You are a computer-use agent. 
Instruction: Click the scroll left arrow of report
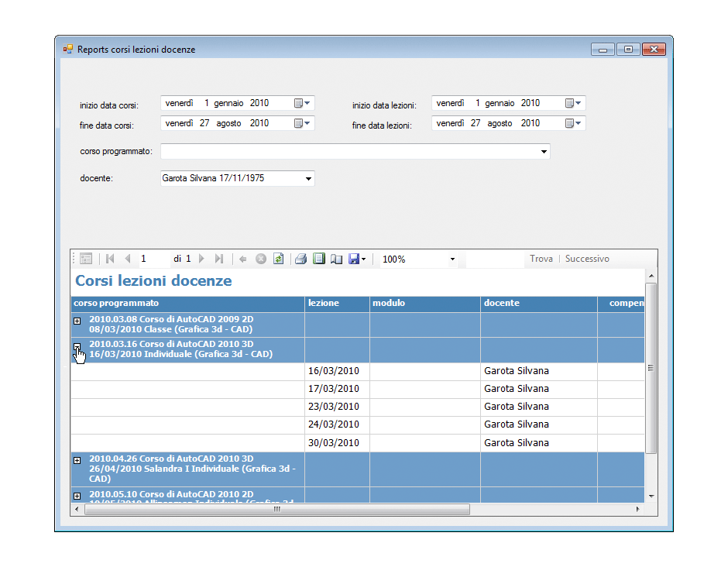[x=77, y=510]
